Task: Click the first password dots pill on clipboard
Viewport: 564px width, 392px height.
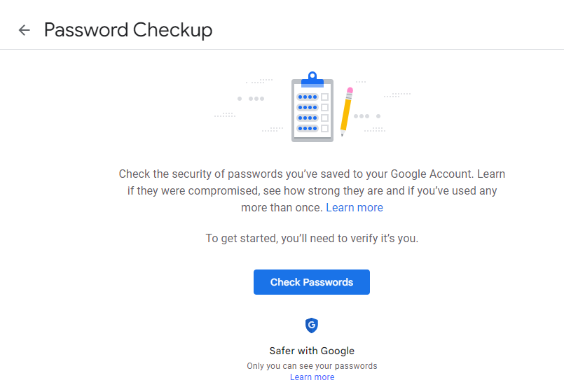Action: (307, 97)
